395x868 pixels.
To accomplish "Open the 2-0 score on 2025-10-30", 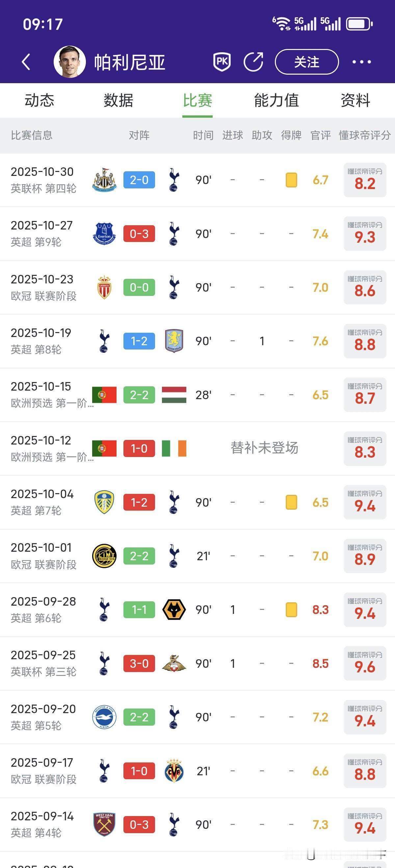I will pos(139,180).
